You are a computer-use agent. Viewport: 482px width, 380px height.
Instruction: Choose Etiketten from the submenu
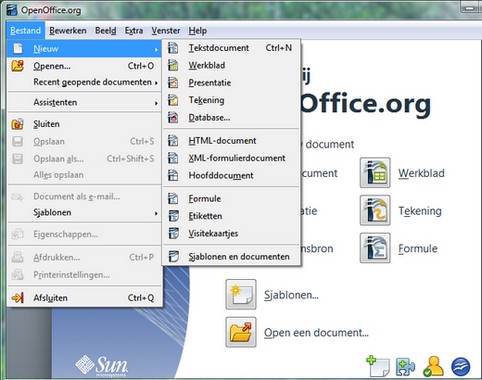231,216
